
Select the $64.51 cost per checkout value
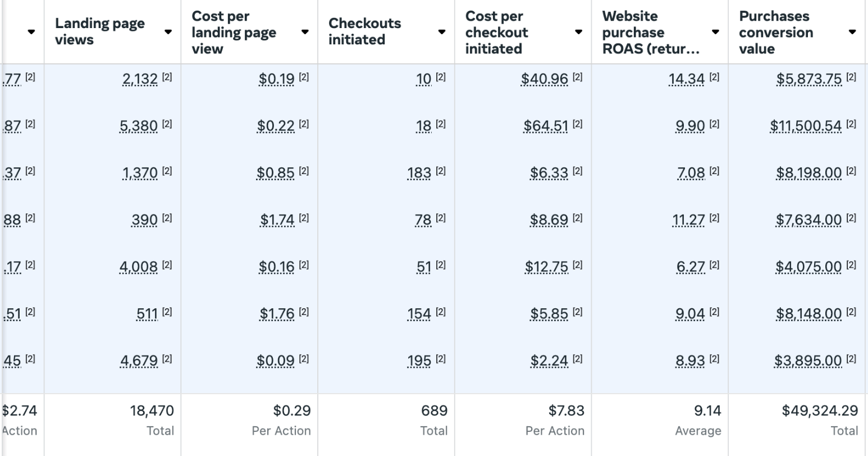point(546,126)
